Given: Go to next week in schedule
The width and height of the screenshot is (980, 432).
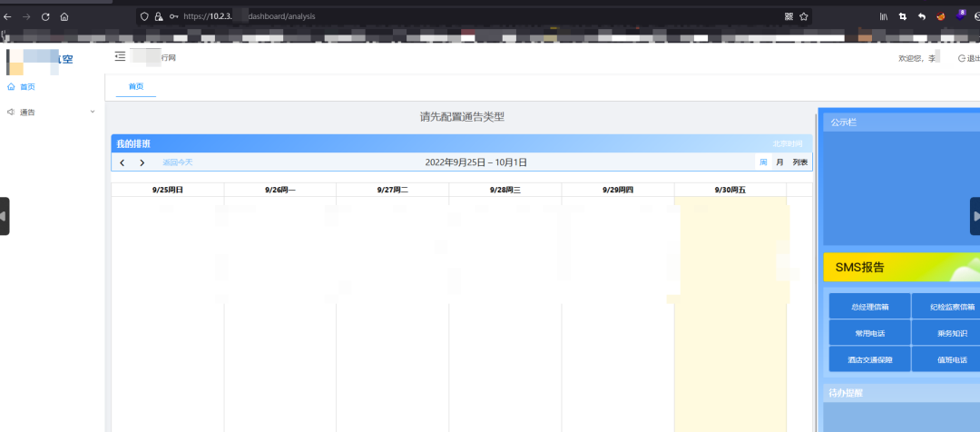Looking at the screenshot, I should [142, 162].
